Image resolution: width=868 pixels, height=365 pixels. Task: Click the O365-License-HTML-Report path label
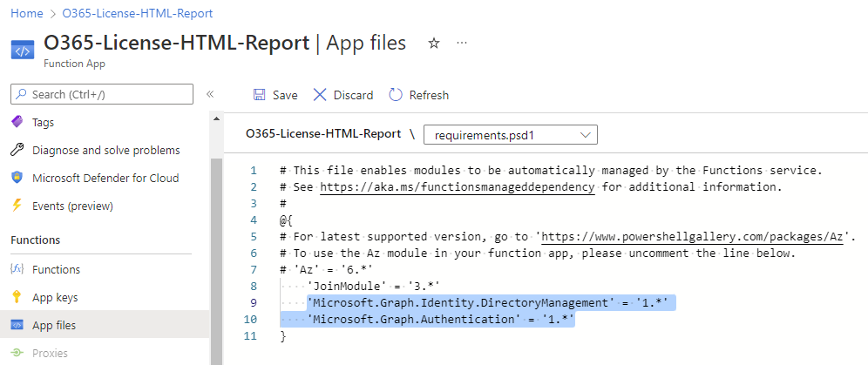323,133
